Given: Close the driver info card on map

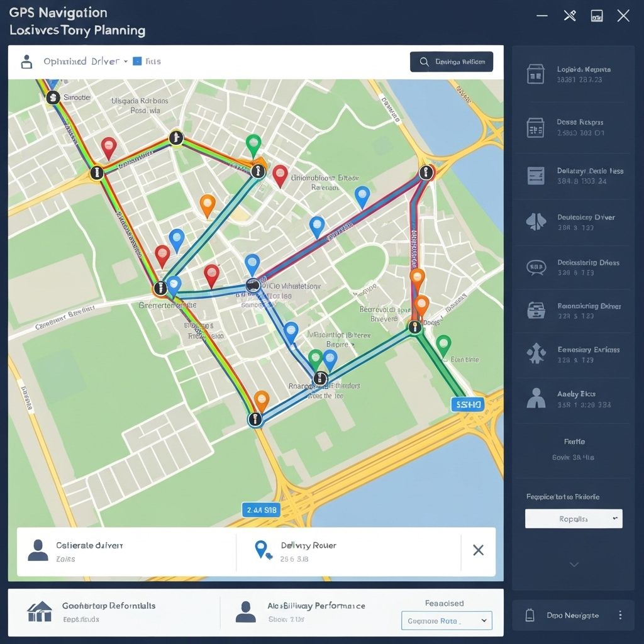Looking at the screenshot, I should tap(478, 550).
